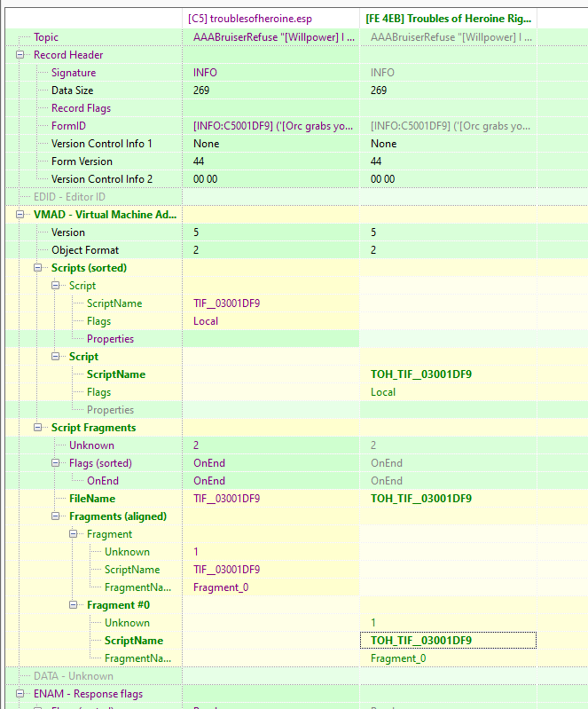Collapse the ENAM - Response flags node
This screenshot has width=588, height=709.
pos(20,694)
